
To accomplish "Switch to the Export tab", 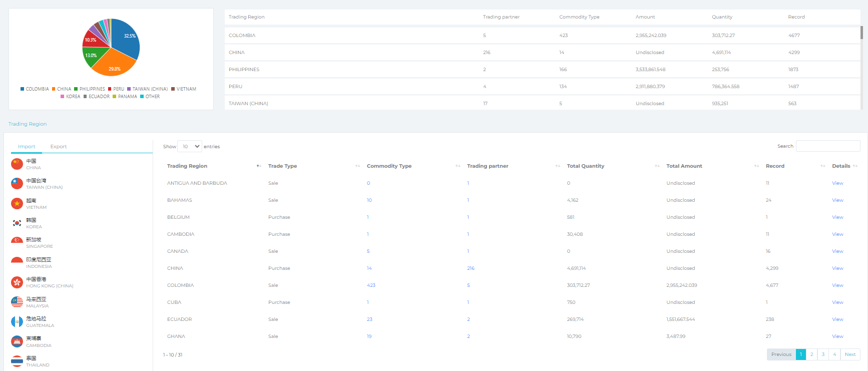I will click(59, 147).
